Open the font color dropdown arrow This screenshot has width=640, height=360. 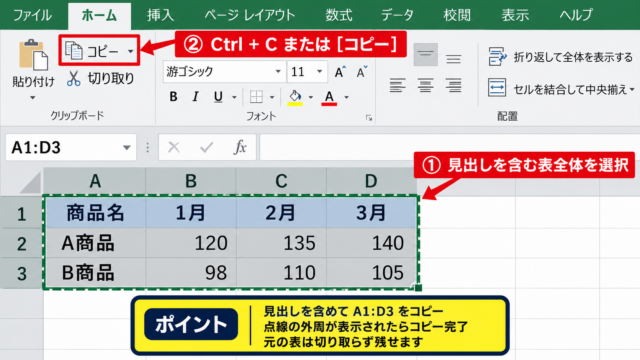click(346, 97)
